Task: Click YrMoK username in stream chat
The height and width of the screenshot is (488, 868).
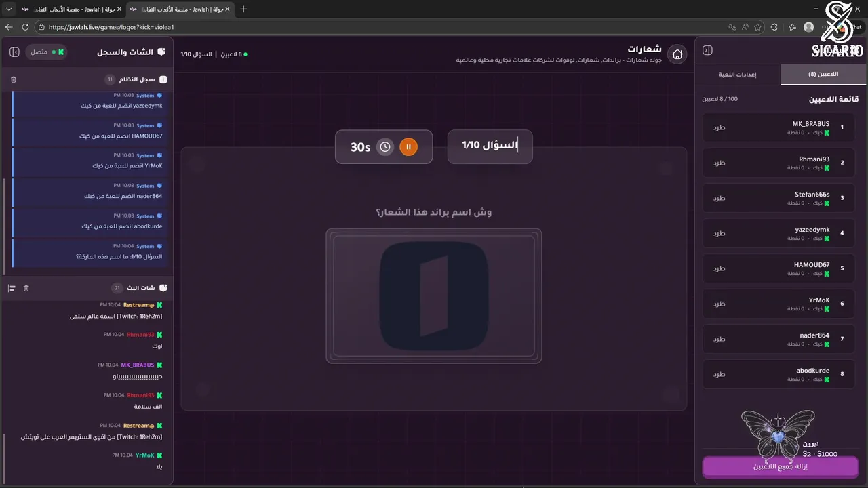Action: [x=145, y=455]
